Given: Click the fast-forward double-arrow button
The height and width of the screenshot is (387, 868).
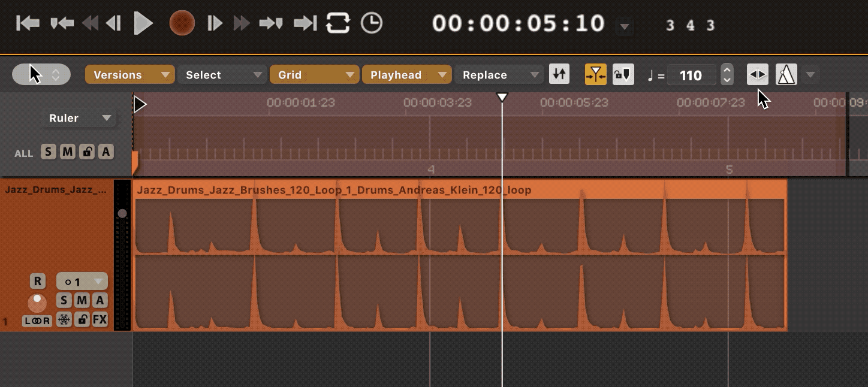Looking at the screenshot, I should [x=242, y=23].
